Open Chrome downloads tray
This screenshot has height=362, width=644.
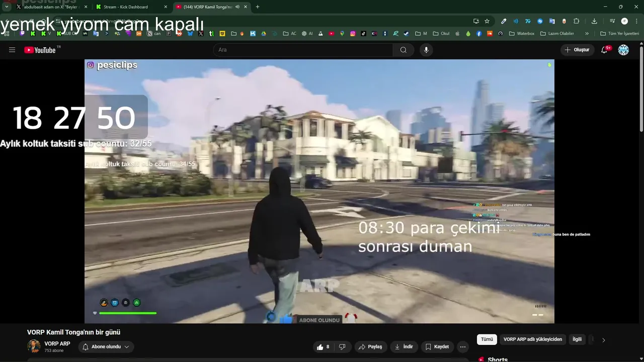point(594,21)
